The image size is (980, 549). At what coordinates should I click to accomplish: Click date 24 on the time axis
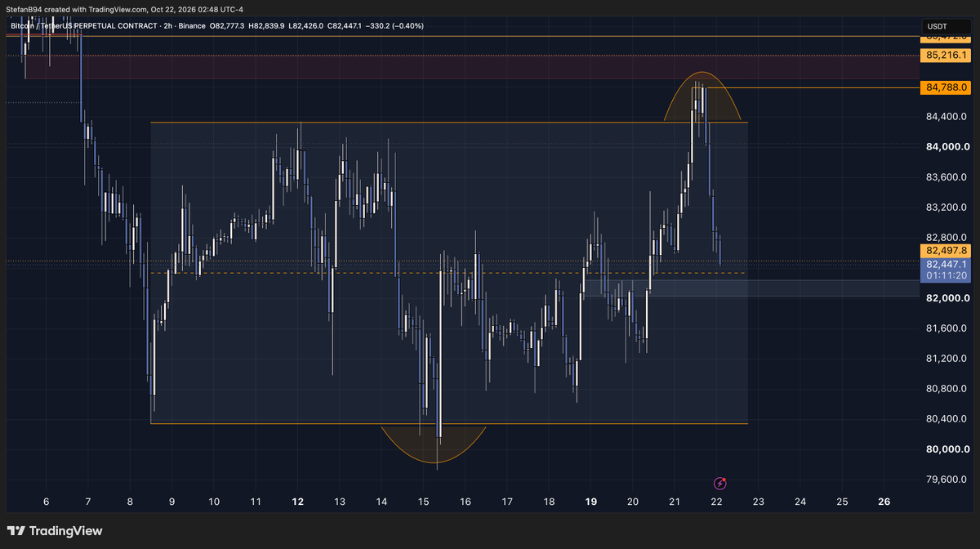[x=800, y=502]
